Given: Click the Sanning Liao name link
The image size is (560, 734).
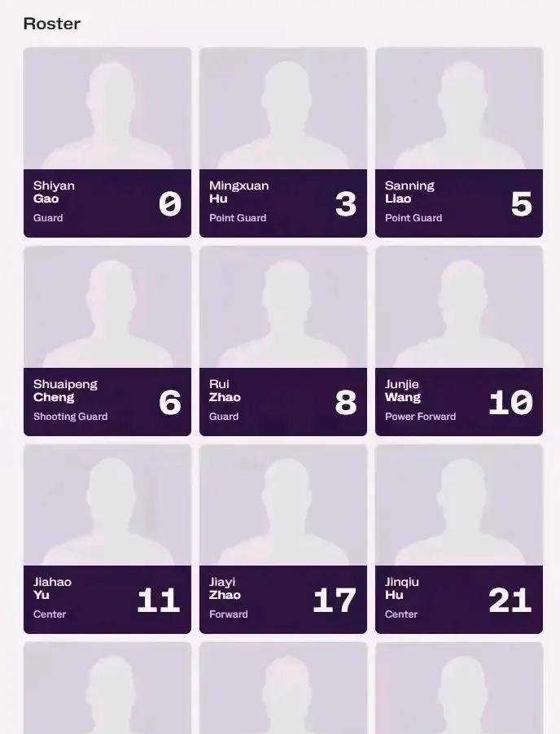Looking at the screenshot, I should tap(409, 192).
